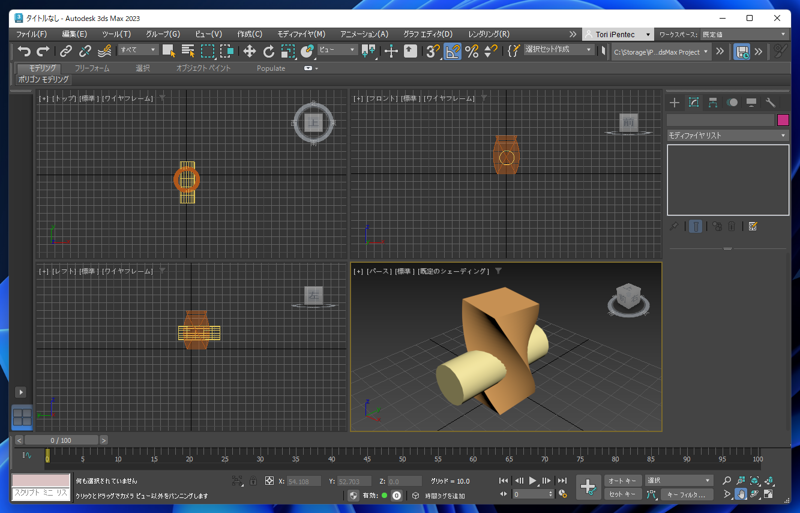Click the Select and Manipulate icon
The height and width of the screenshot is (513, 800).
pos(391,51)
